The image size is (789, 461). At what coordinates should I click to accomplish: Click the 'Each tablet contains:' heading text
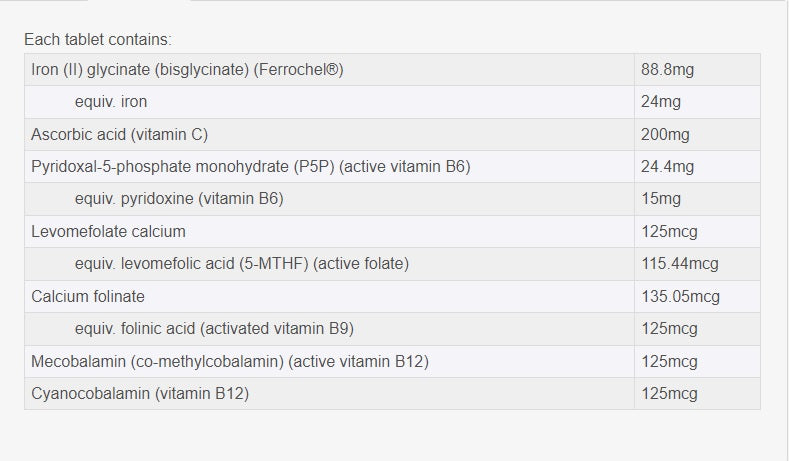(x=98, y=39)
